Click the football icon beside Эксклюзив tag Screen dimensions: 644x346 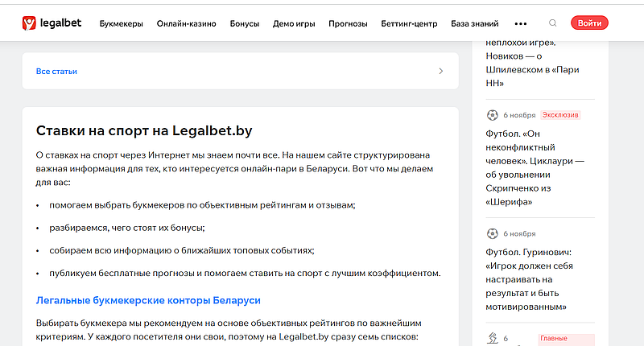[492, 115]
